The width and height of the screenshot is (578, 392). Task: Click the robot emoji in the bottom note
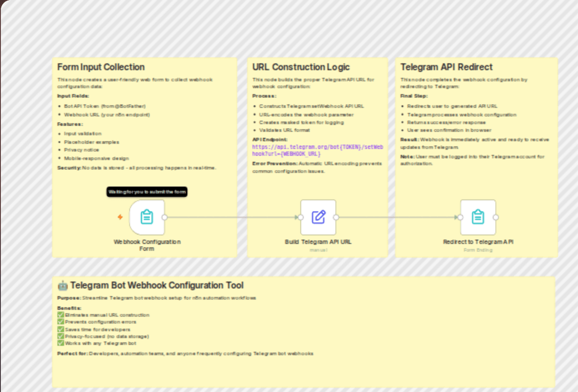tap(62, 285)
